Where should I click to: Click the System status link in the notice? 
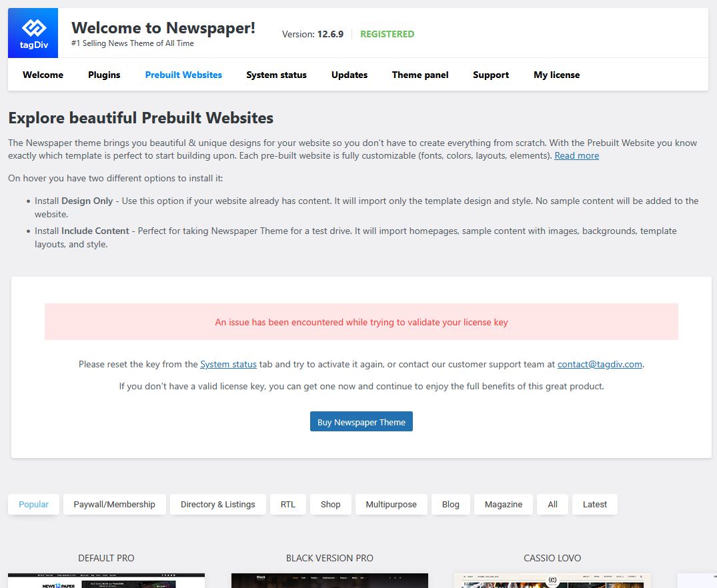(228, 365)
